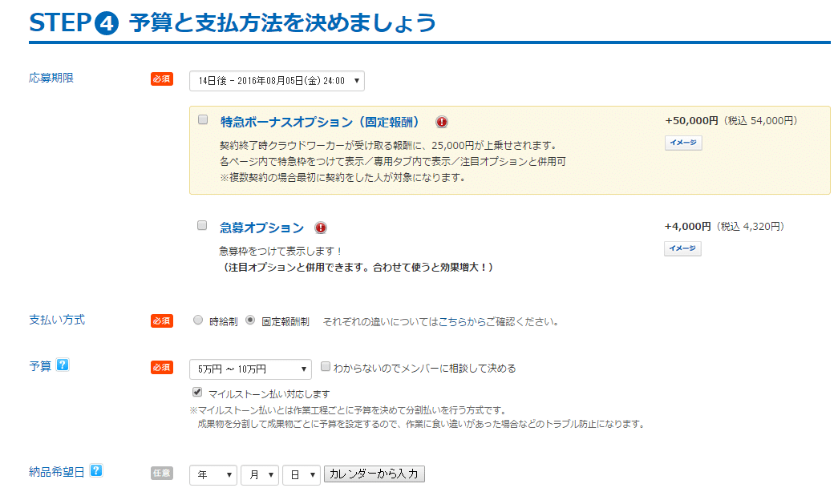Check わからないのでメンバーに相談して決める checkbox
The width and height of the screenshot is (838, 504).
(x=325, y=367)
